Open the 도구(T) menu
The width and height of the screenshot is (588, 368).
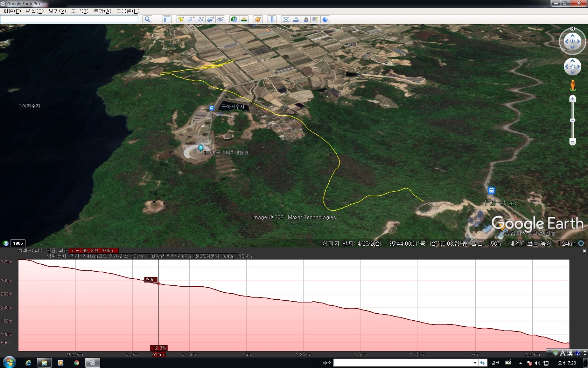tap(79, 11)
